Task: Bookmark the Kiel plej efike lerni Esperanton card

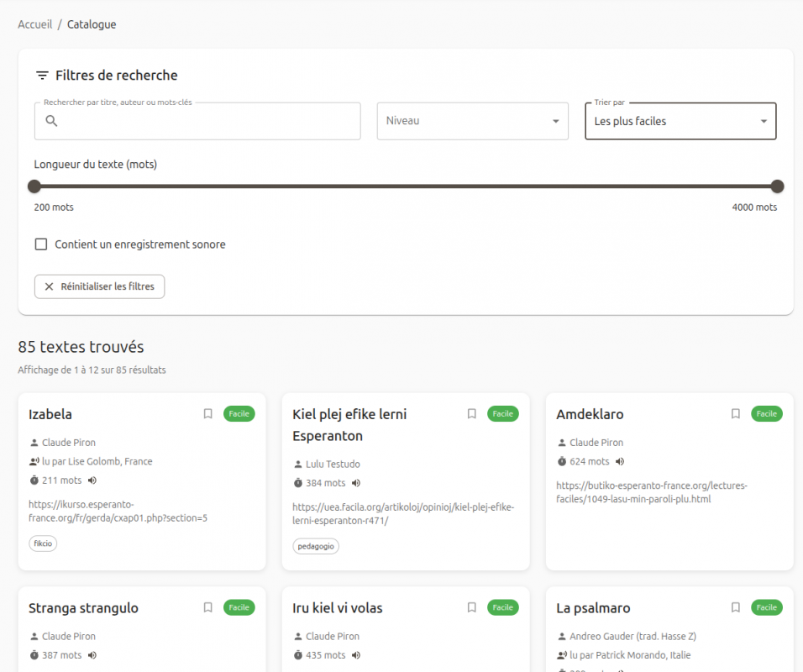Action: [472, 414]
